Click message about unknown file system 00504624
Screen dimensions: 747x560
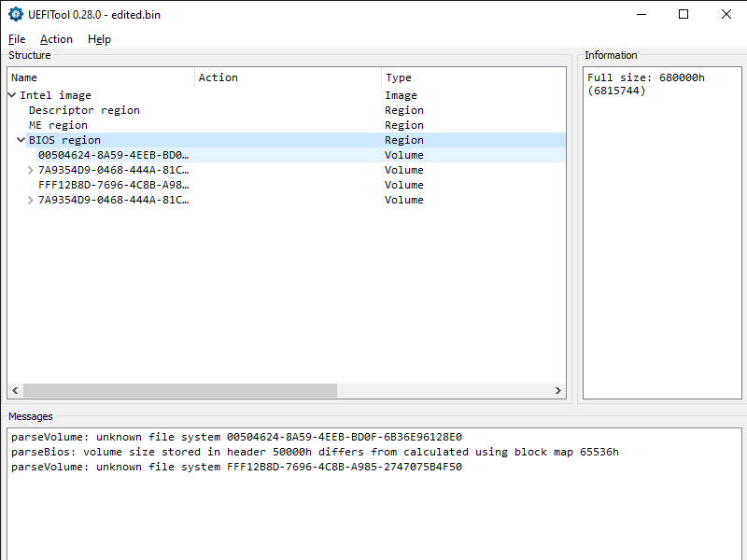point(237,437)
